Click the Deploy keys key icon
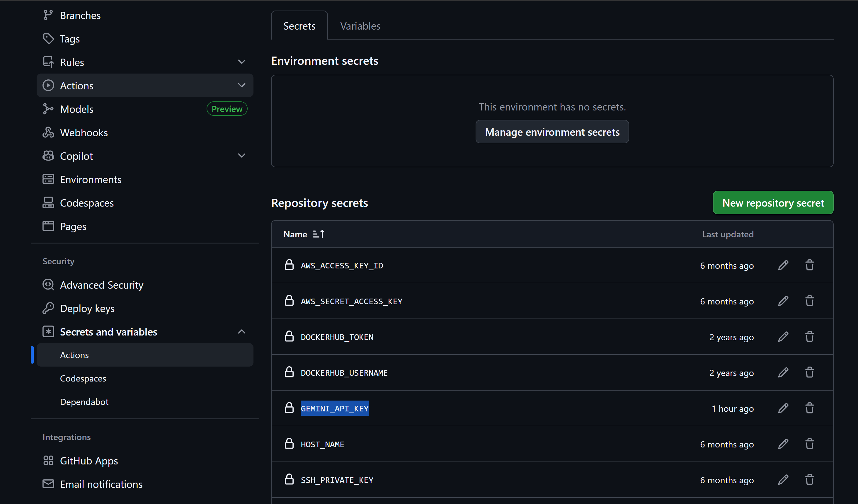Screen dimensions: 858x504 pos(48,308)
